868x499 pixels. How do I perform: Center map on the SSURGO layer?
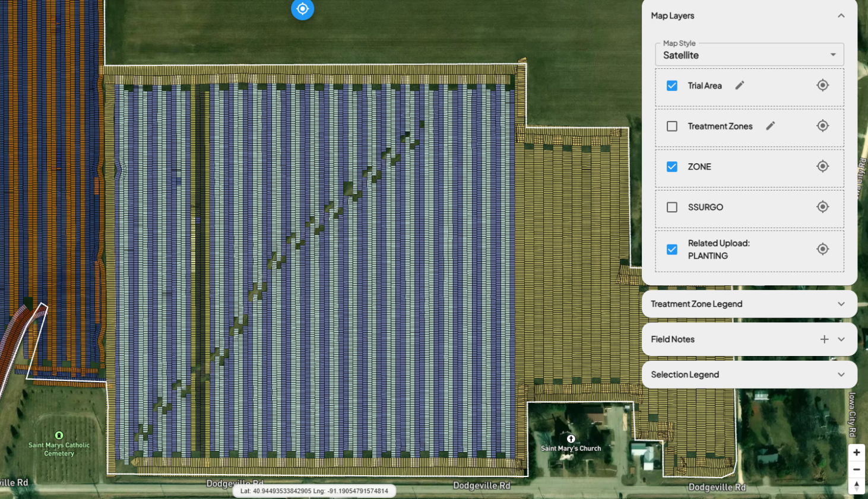[x=822, y=207]
